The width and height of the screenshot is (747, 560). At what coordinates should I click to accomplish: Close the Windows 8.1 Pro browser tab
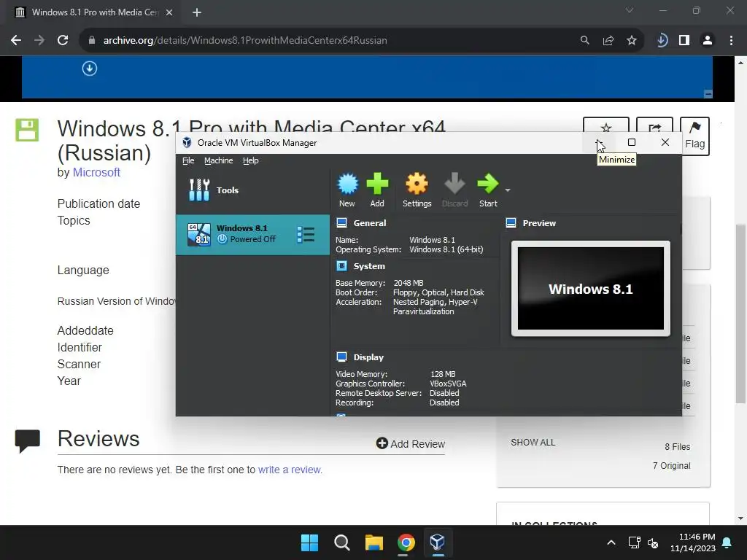(x=169, y=12)
